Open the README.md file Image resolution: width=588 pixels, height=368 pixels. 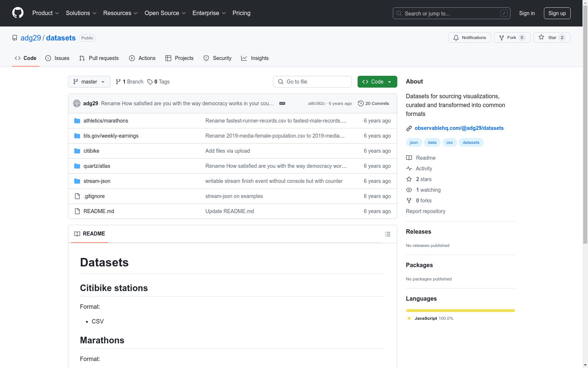[99, 211]
